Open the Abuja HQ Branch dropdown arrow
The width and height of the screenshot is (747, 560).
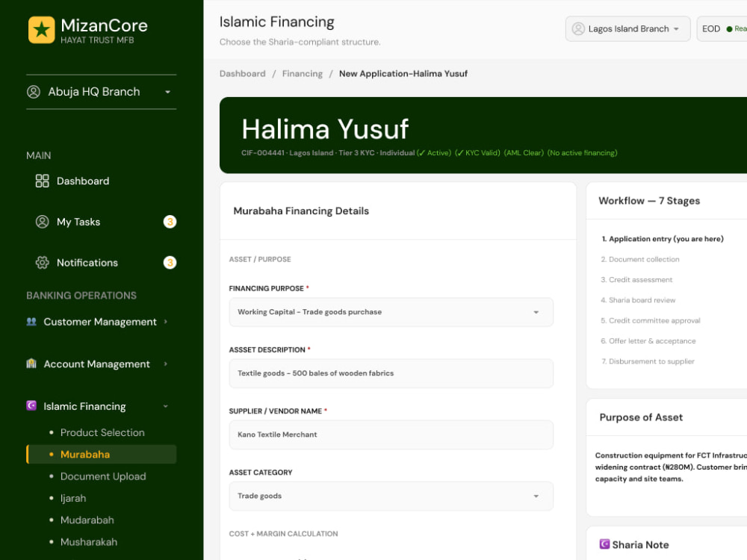pyautogui.click(x=167, y=92)
